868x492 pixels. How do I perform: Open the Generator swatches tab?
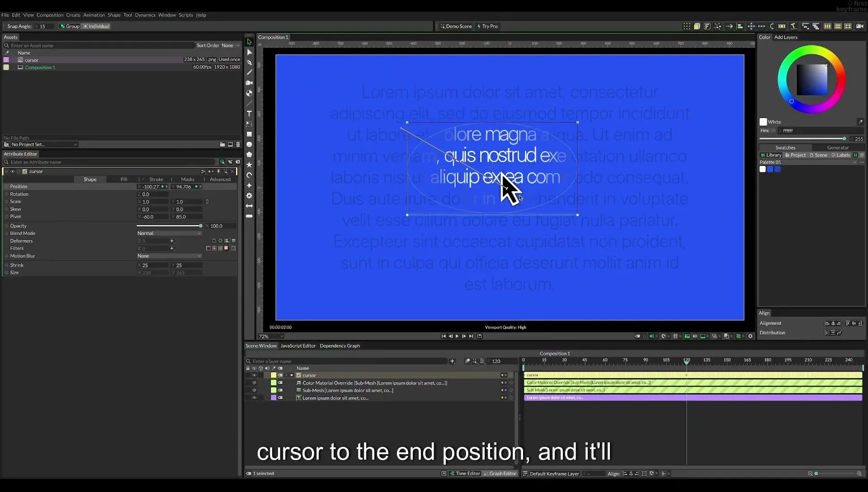[838, 147]
